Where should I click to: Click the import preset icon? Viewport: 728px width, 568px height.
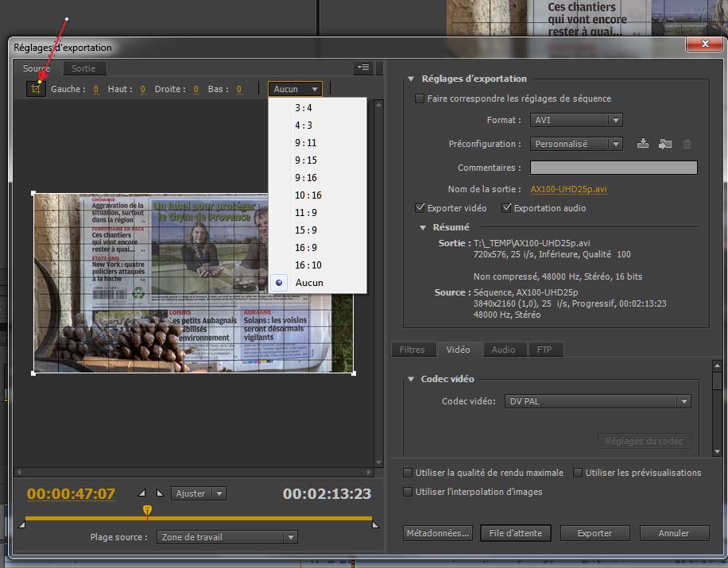(x=665, y=144)
